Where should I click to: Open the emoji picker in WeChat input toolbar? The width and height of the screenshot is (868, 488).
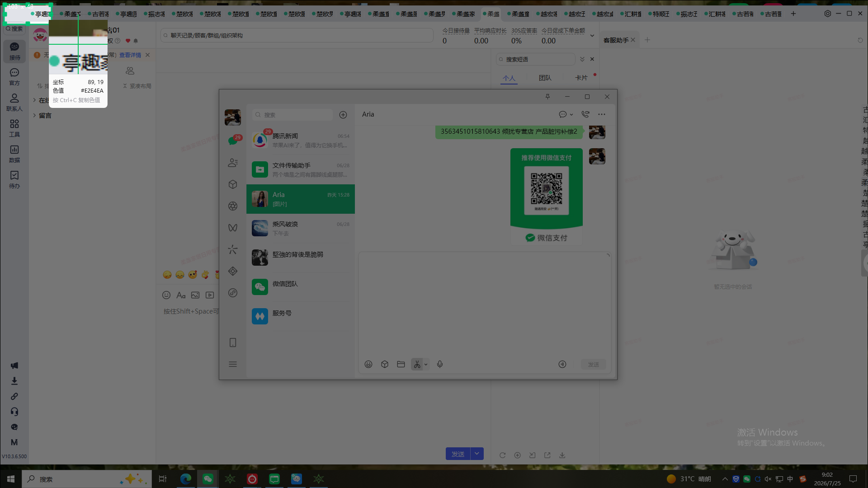(368, 364)
